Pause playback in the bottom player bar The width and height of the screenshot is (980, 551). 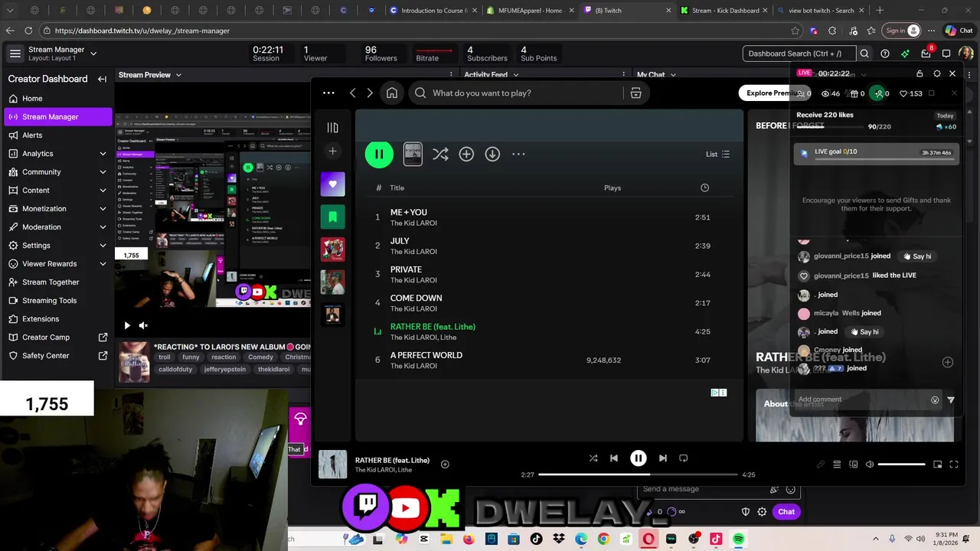coord(638,458)
